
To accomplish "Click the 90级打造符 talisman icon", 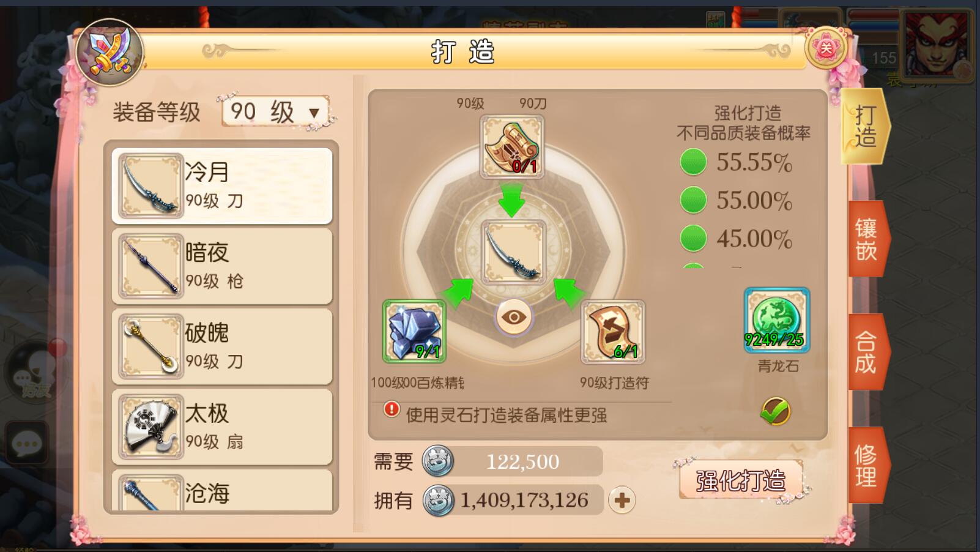I will coord(612,332).
